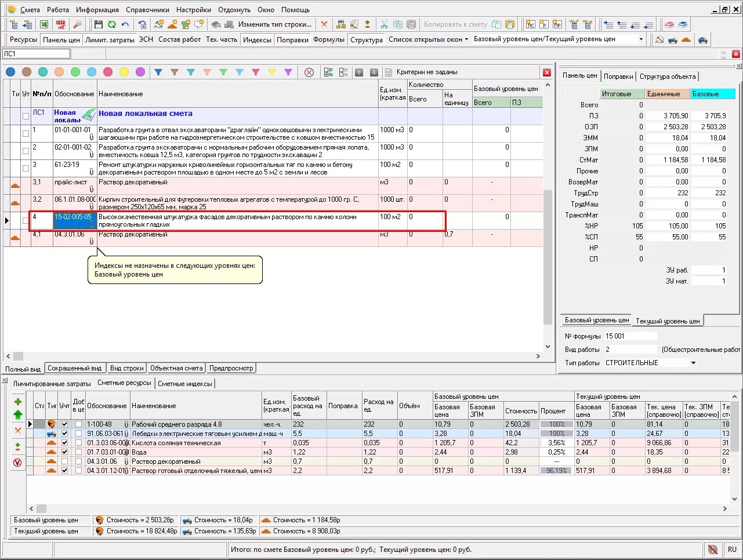Click the blue undo arrow icon
Image resolution: width=743 pixels, height=560 pixels.
coord(125,24)
